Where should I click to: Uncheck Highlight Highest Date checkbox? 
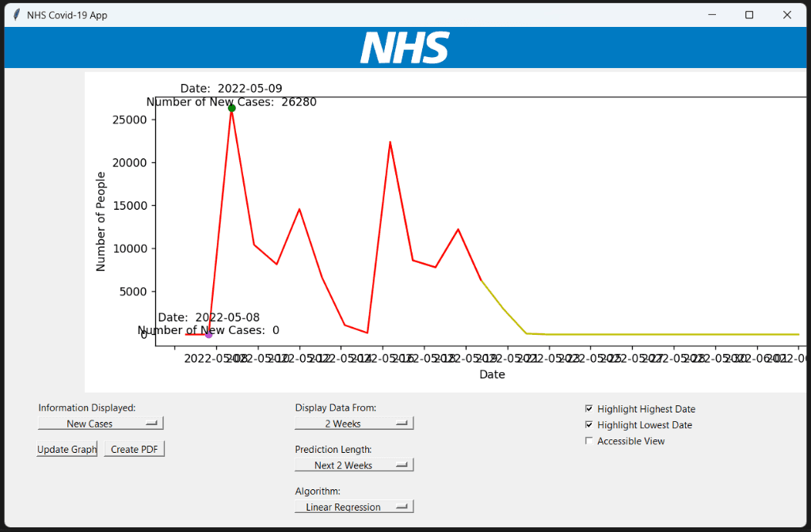point(588,409)
